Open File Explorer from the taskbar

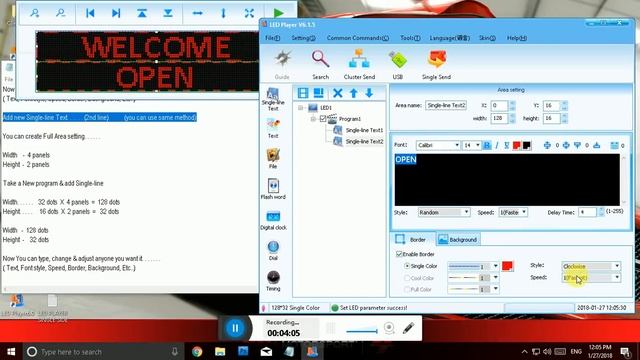[x=220, y=351]
